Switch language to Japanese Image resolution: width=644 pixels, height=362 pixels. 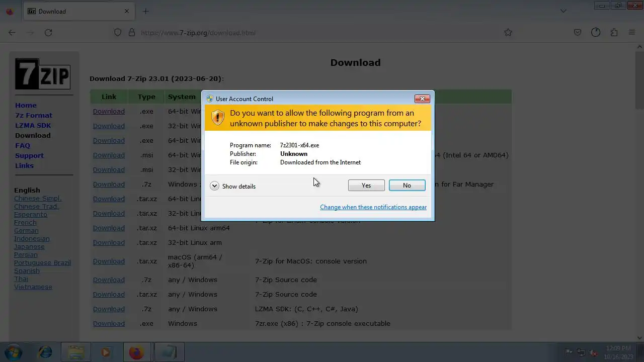[29, 246]
